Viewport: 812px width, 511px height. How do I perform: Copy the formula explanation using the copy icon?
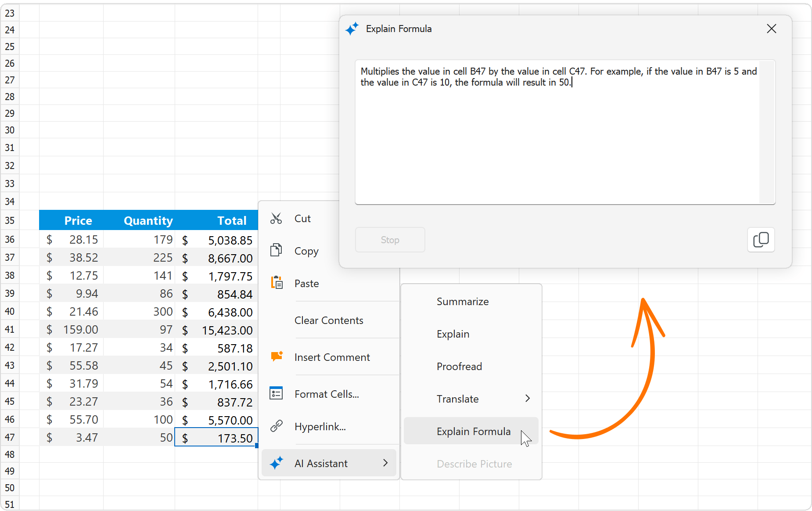(x=761, y=240)
